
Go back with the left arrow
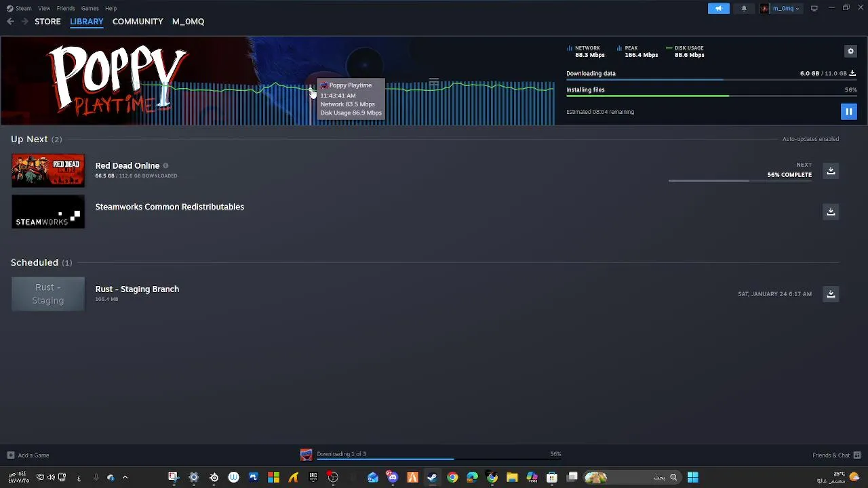coord(10,22)
